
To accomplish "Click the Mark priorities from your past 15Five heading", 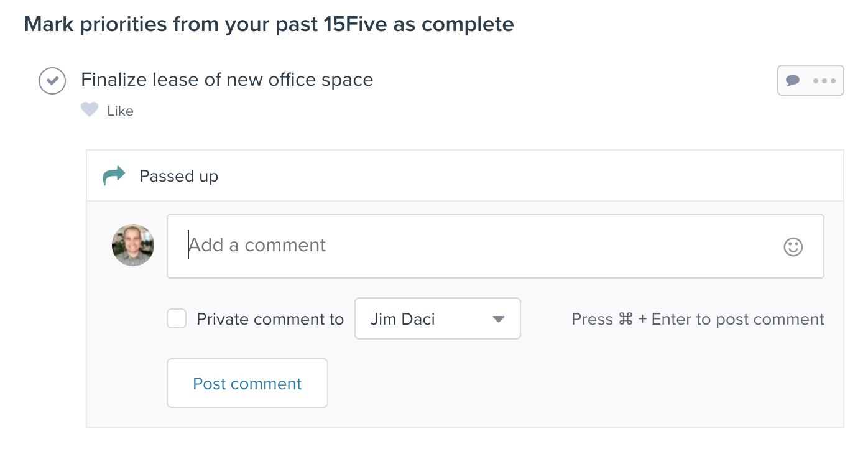I will pos(269,24).
